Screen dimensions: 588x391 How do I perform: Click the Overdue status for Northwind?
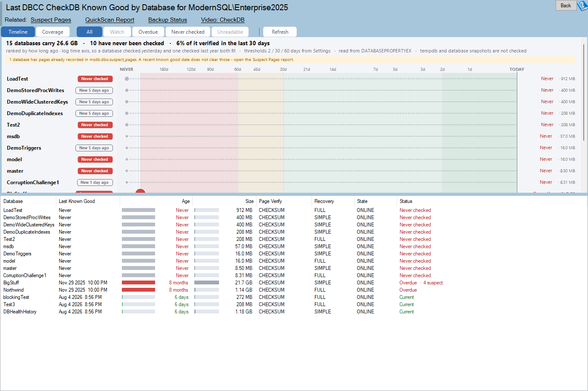pyautogui.click(x=408, y=290)
